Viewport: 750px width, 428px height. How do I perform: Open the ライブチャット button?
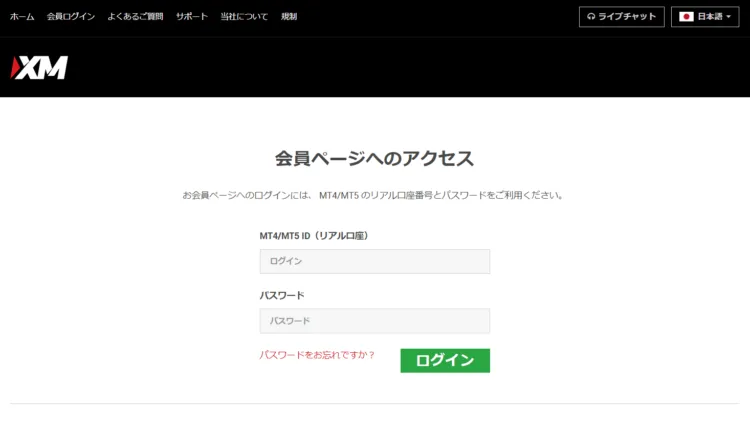[621, 17]
